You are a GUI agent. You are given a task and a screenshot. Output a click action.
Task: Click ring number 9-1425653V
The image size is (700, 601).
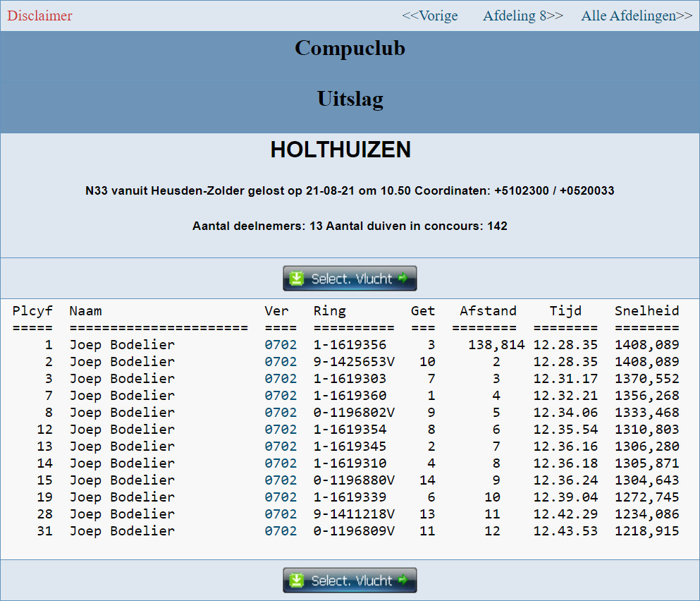pyautogui.click(x=354, y=362)
